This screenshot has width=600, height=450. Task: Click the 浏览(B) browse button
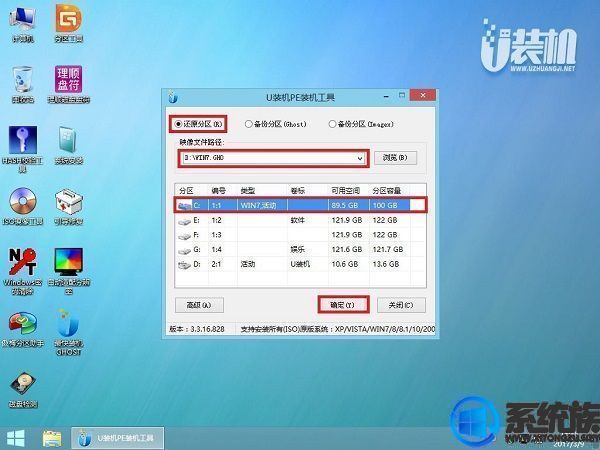(395, 158)
